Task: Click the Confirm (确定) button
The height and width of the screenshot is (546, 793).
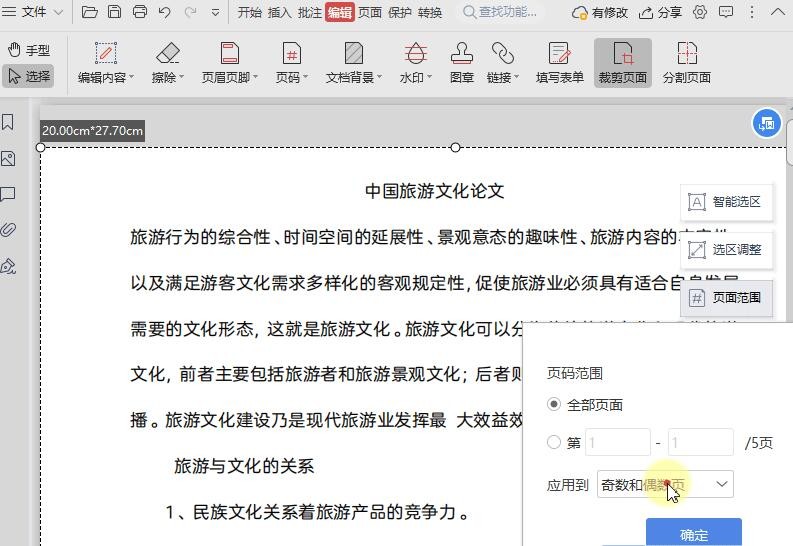Action: pos(693,535)
